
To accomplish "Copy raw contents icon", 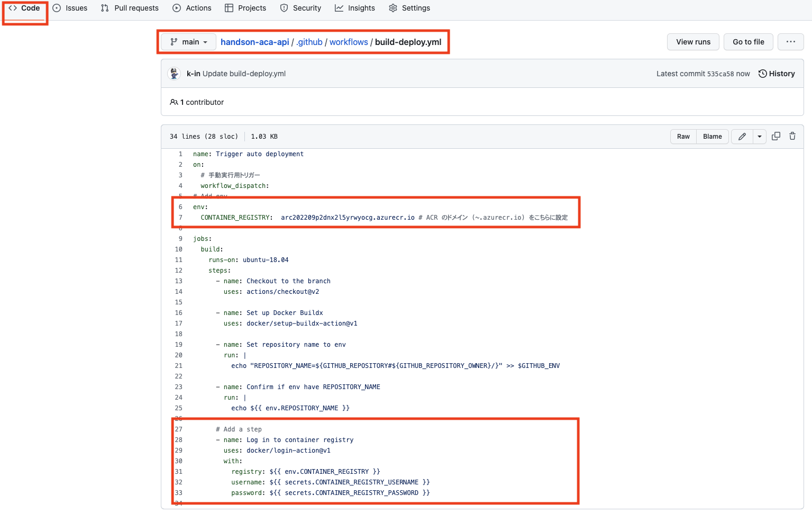I will 776,136.
